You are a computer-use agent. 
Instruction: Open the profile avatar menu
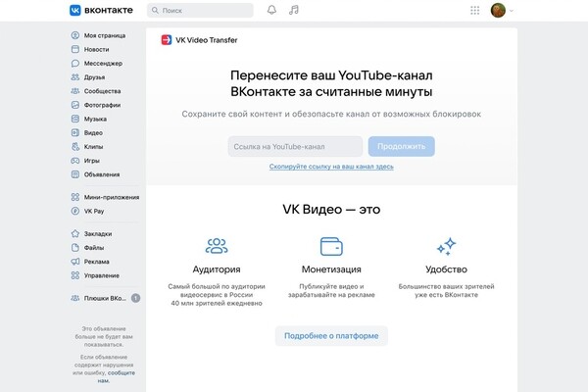tap(498, 10)
